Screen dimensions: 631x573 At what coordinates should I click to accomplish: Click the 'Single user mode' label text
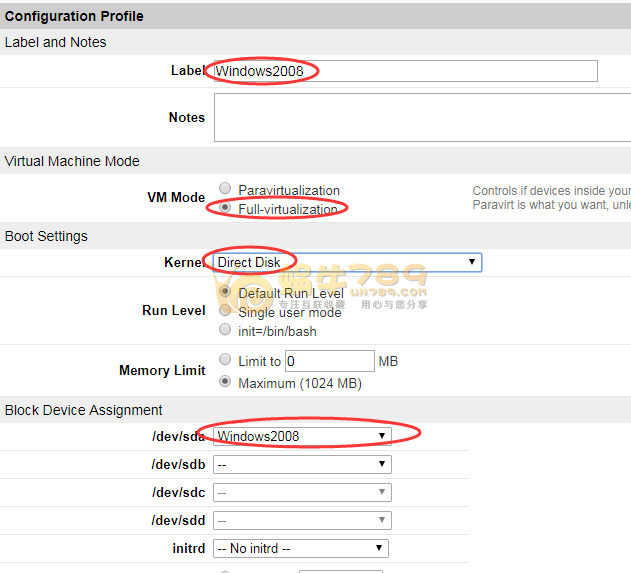tap(290, 312)
